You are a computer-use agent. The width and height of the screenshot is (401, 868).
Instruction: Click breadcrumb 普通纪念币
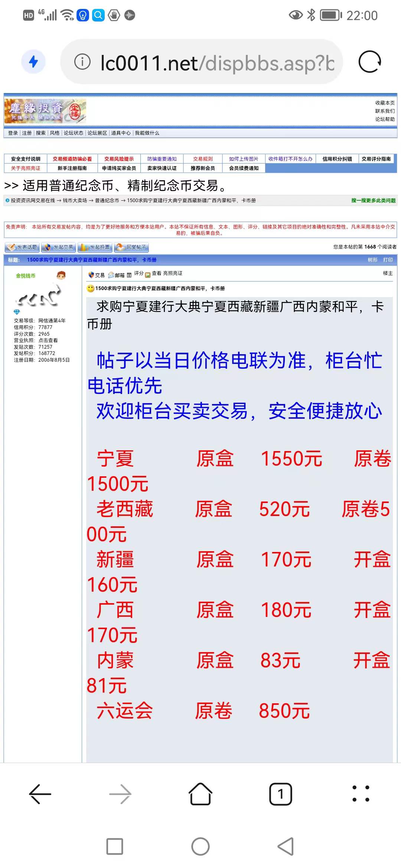(x=107, y=200)
